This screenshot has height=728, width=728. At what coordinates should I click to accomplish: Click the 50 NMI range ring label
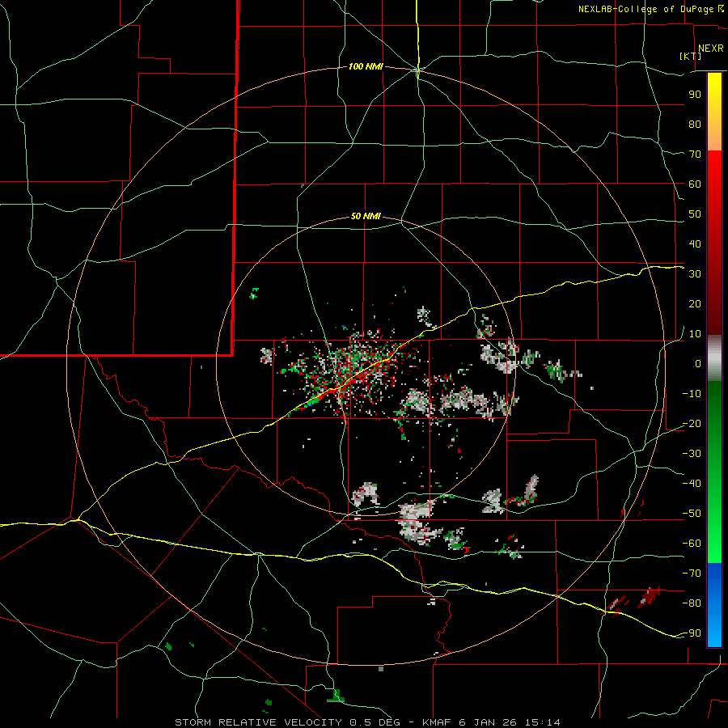(x=366, y=216)
